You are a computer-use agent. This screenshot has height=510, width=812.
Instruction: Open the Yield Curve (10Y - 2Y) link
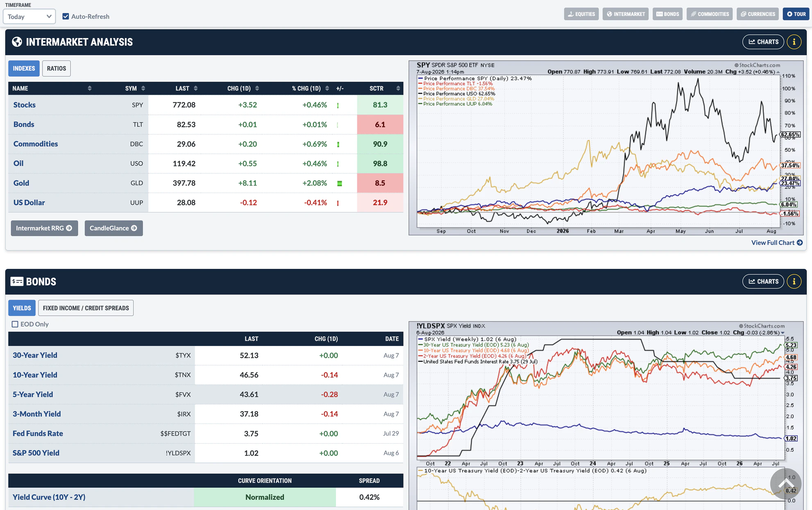(49, 497)
